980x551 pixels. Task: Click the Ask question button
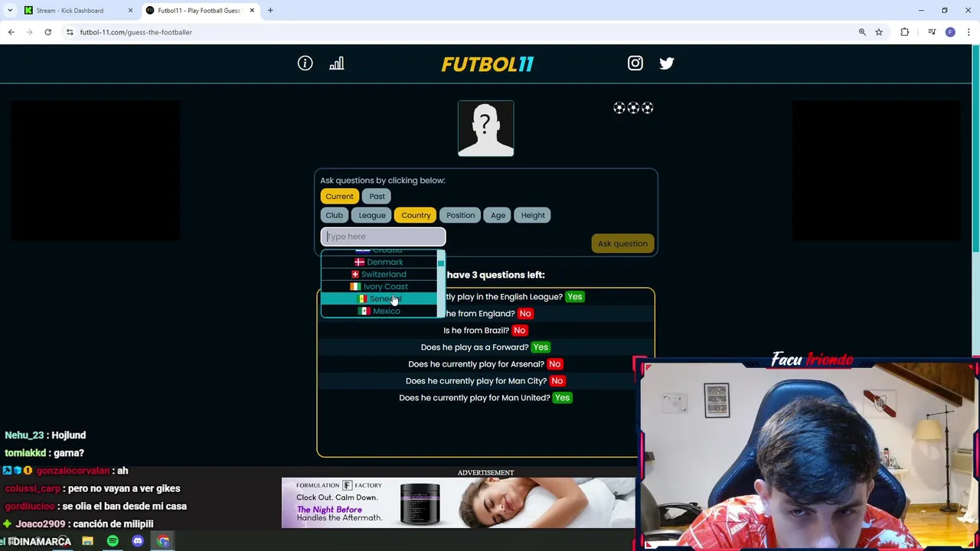[x=622, y=243]
